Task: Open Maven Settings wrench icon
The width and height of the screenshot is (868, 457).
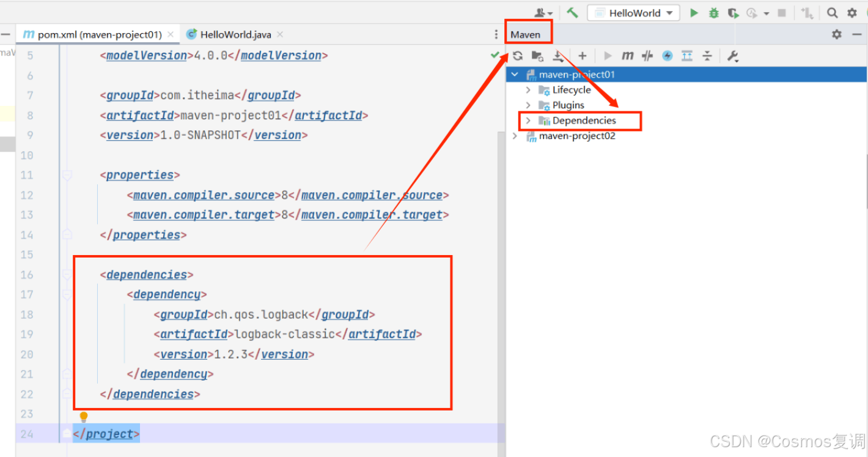Action: tap(733, 56)
